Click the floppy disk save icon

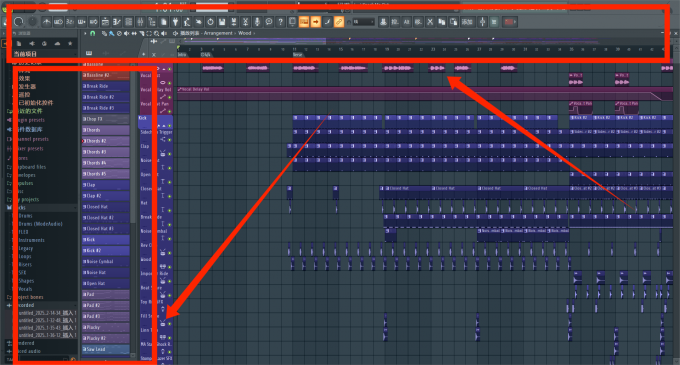pos(222,22)
